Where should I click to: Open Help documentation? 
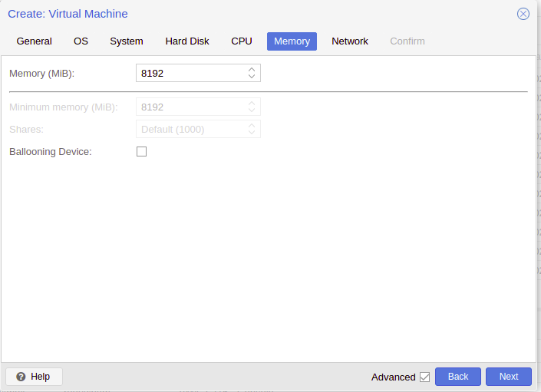35,377
